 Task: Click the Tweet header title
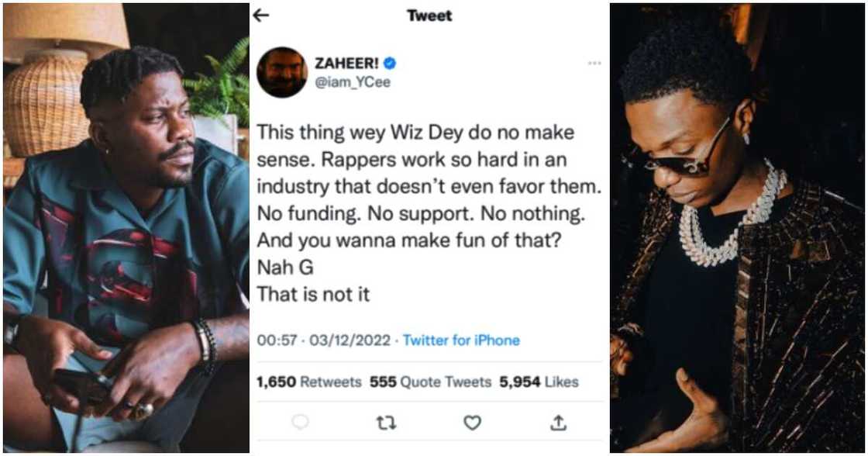tap(429, 16)
